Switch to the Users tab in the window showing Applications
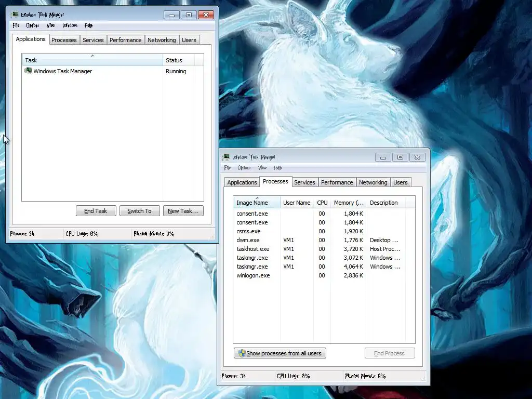 pyautogui.click(x=189, y=40)
